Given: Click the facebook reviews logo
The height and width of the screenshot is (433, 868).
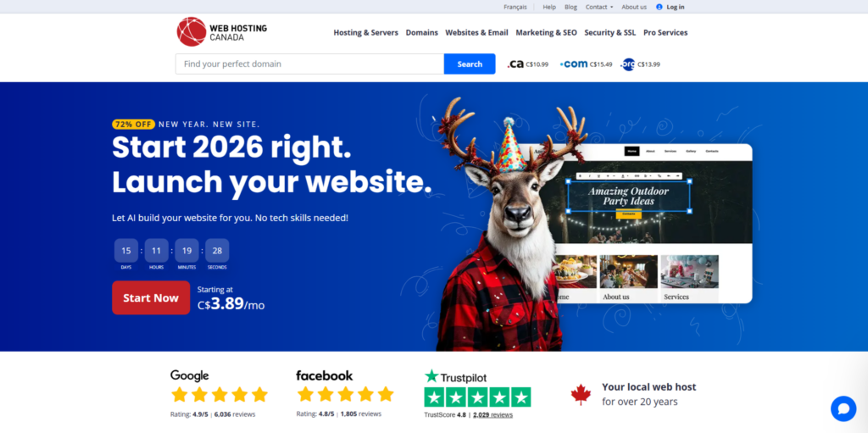Looking at the screenshot, I should pos(325,376).
